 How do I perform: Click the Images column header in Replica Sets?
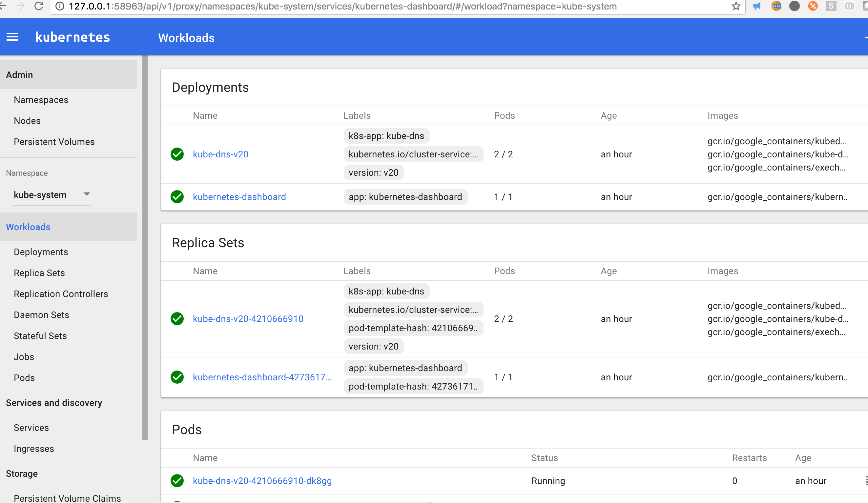[723, 271]
